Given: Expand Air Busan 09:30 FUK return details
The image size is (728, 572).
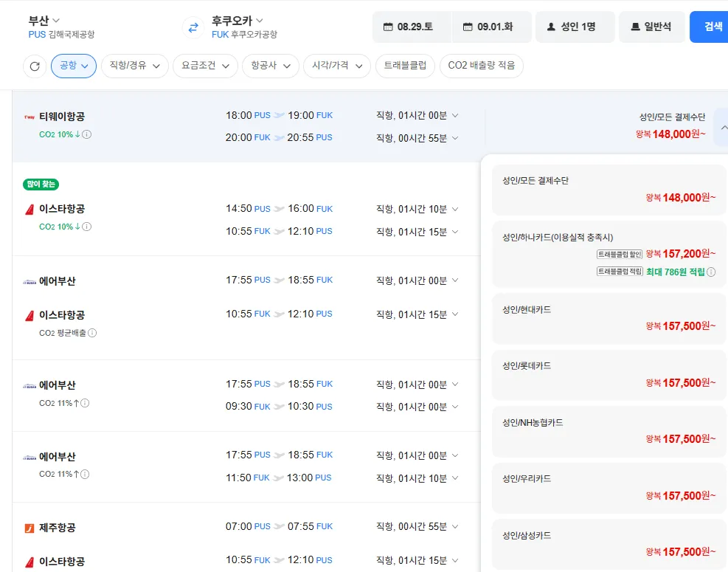Looking at the screenshot, I should click(455, 407).
